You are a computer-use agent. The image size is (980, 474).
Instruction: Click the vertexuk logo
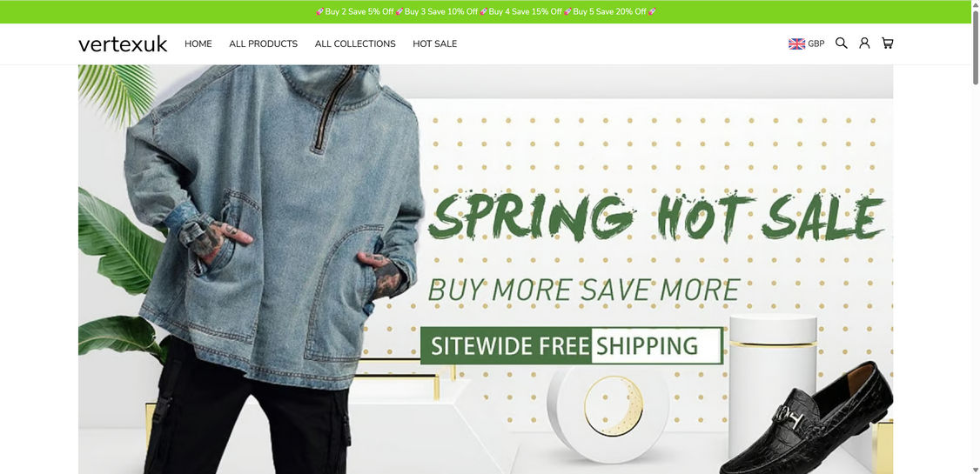point(123,43)
